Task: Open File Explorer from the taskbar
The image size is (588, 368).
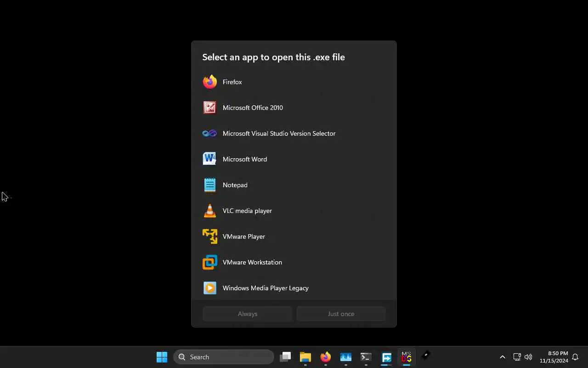Action: point(305,357)
